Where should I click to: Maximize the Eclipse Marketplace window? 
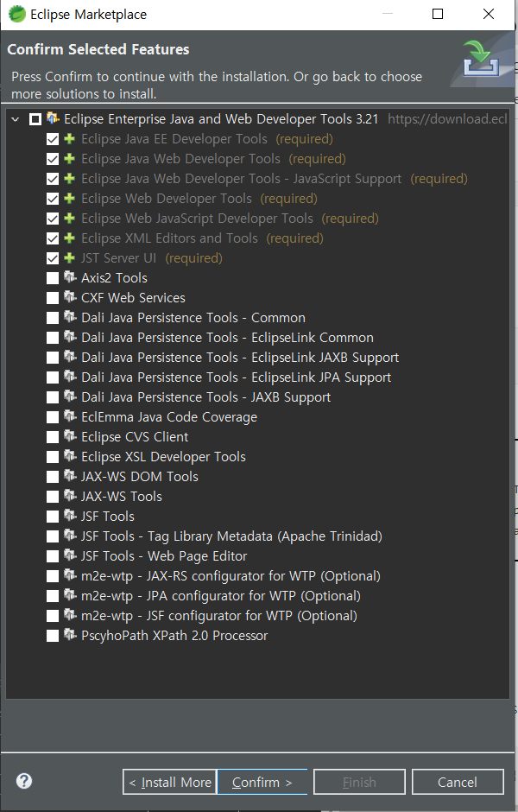pyautogui.click(x=438, y=14)
